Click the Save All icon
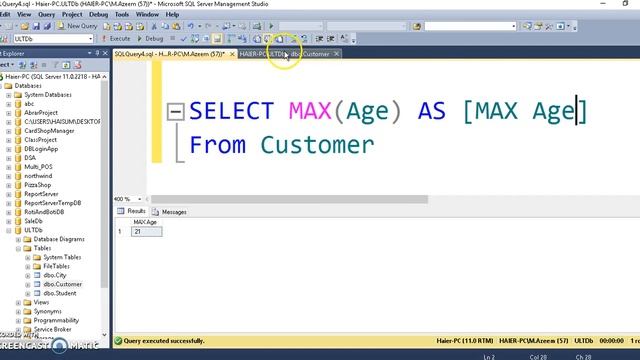Image resolution: width=640 pixels, height=360 pixels. pyautogui.click(x=47, y=27)
